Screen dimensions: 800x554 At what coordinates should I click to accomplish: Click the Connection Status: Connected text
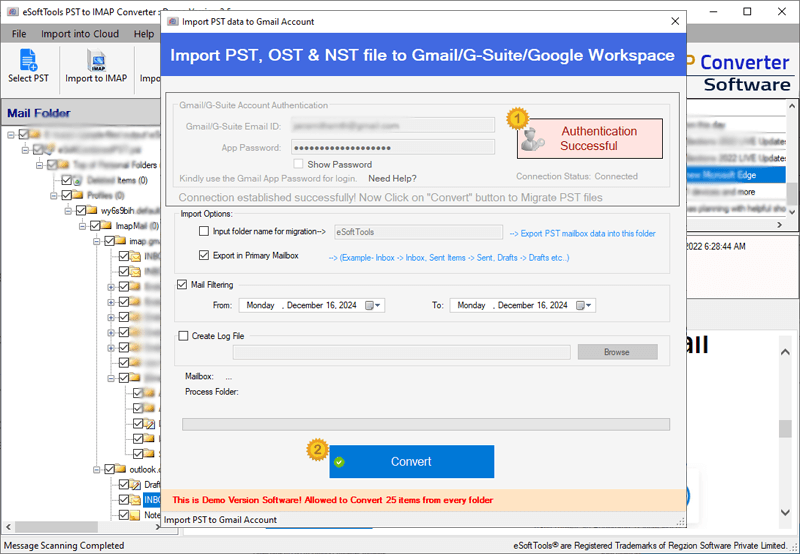pyautogui.click(x=577, y=176)
